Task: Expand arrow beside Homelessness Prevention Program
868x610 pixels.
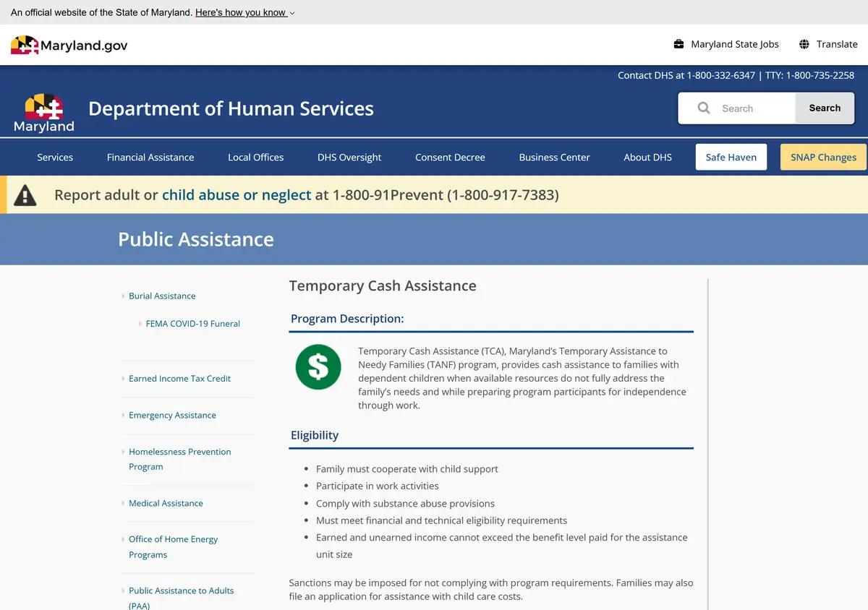Action: click(123, 452)
